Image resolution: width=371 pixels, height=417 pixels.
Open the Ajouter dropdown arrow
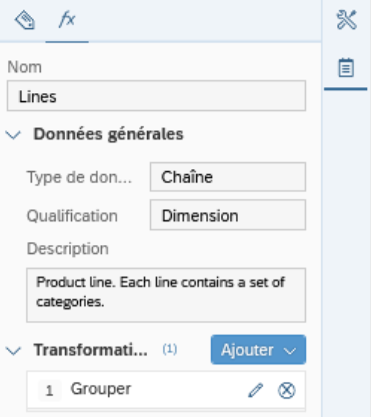tap(290, 351)
